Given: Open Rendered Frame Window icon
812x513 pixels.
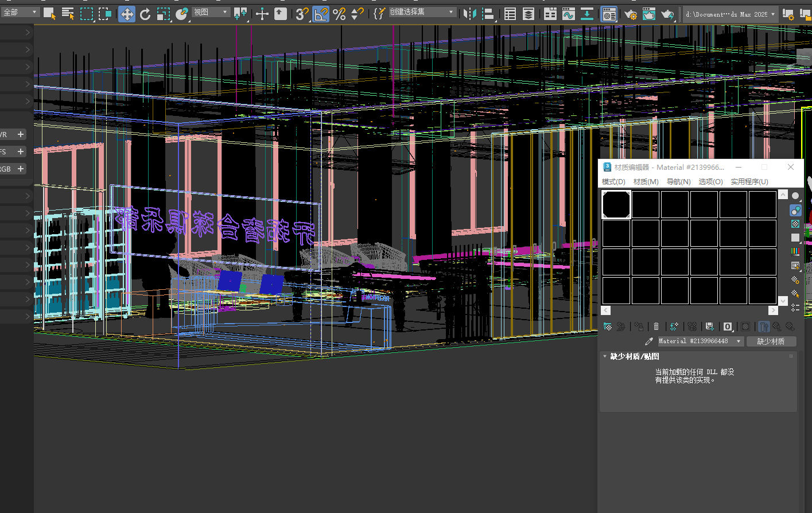Looking at the screenshot, I should click(x=649, y=14).
